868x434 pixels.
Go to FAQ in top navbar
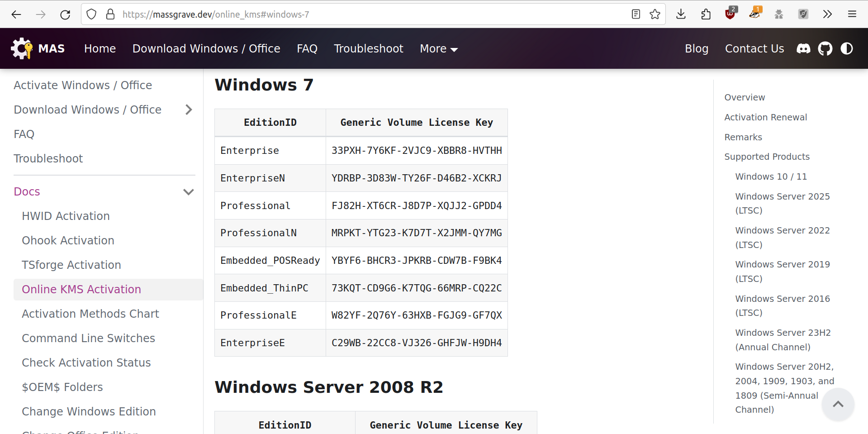[x=307, y=49]
